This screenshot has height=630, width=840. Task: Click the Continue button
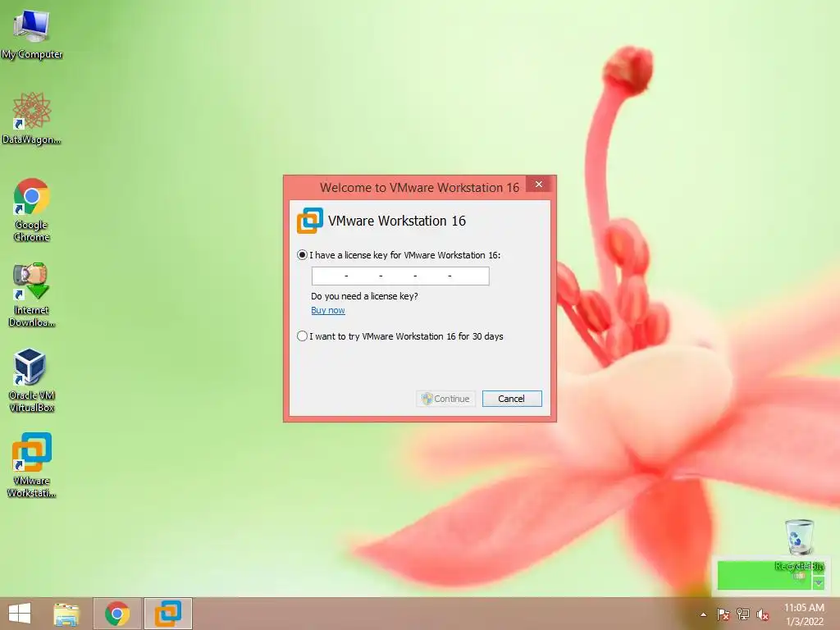(445, 399)
